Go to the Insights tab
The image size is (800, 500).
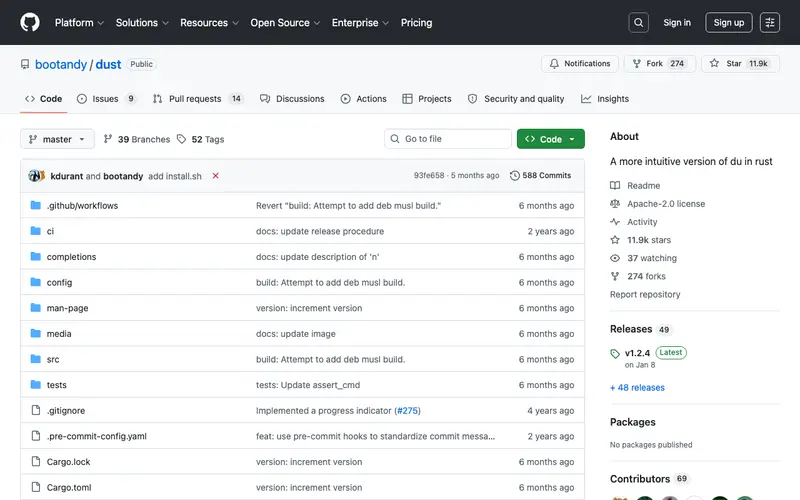pyautogui.click(x=605, y=99)
